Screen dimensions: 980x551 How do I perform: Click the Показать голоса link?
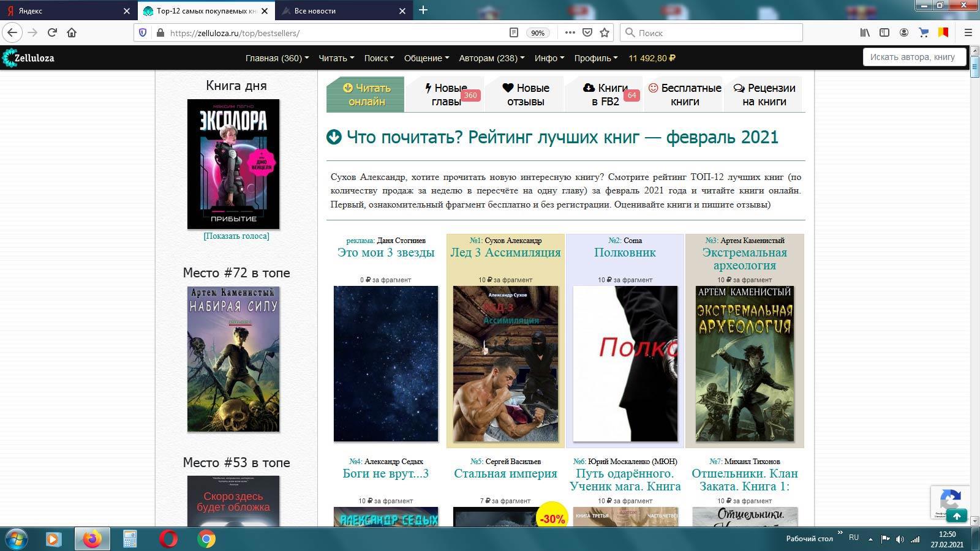[236, 236]
